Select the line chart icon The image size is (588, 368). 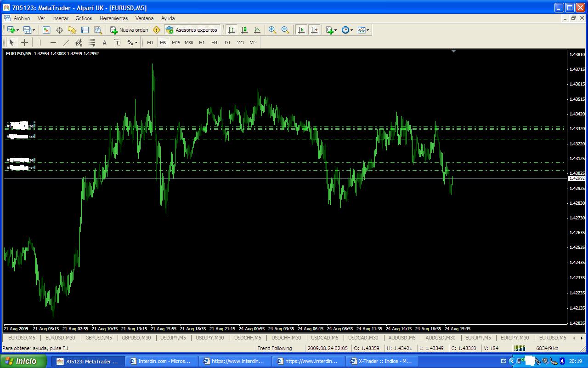point(257,30)
